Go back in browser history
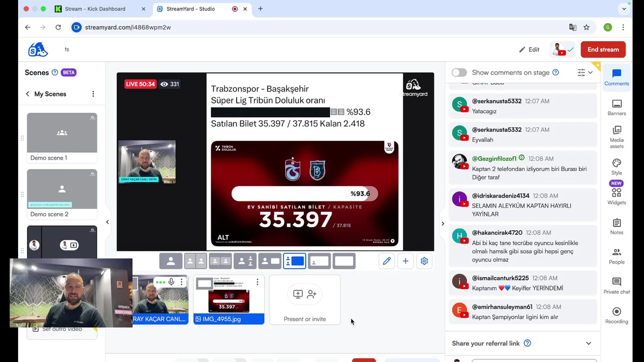The width and height of the screenshot is (644, 362). (x=28, y=27)
